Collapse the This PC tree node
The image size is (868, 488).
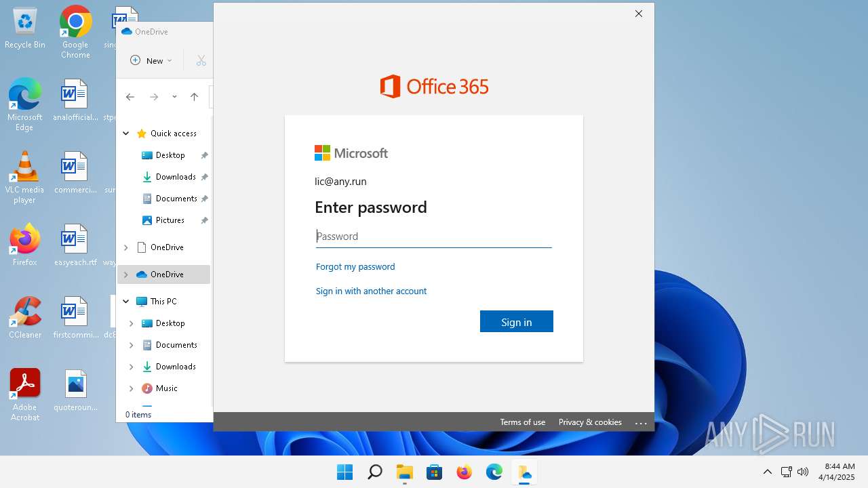coord(126,302)
